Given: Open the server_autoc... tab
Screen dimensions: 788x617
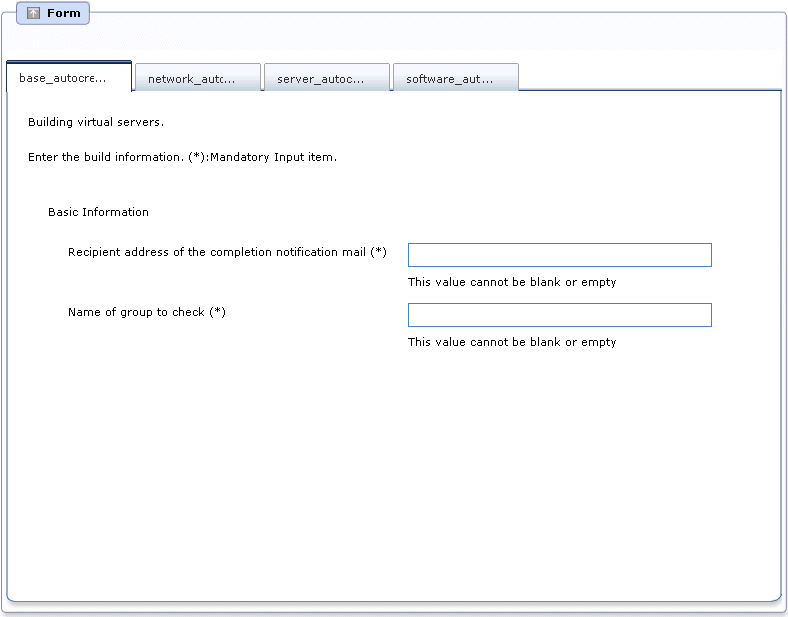Looking at the screenshot, I should coord(327,77).
